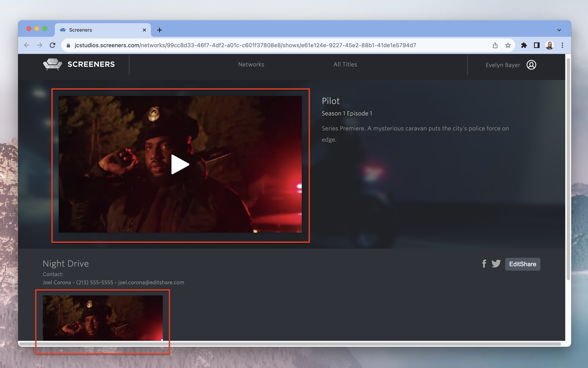Toggle the Chrome side panel

tap(537, 45)
